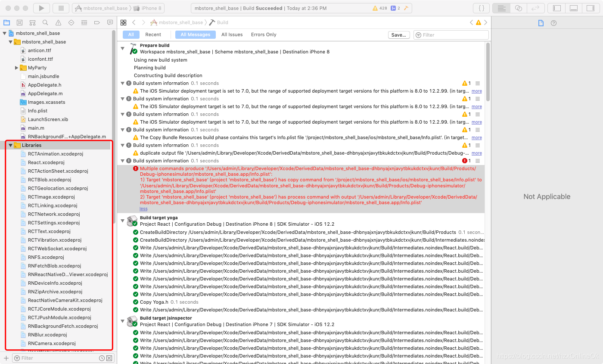Click the breakpoint navigator flag icon
This screenshot has height=364, width=603.
click(96, 22)
